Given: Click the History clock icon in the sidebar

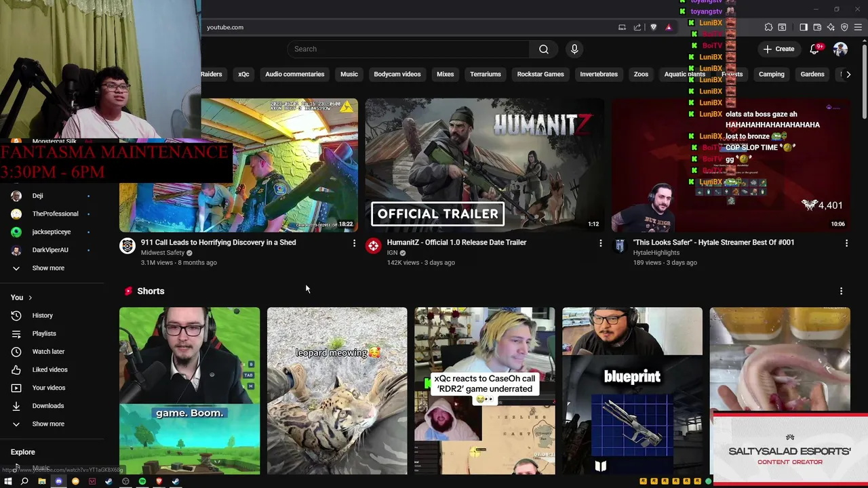Looking at the screenshot, I should pos(16,315).
